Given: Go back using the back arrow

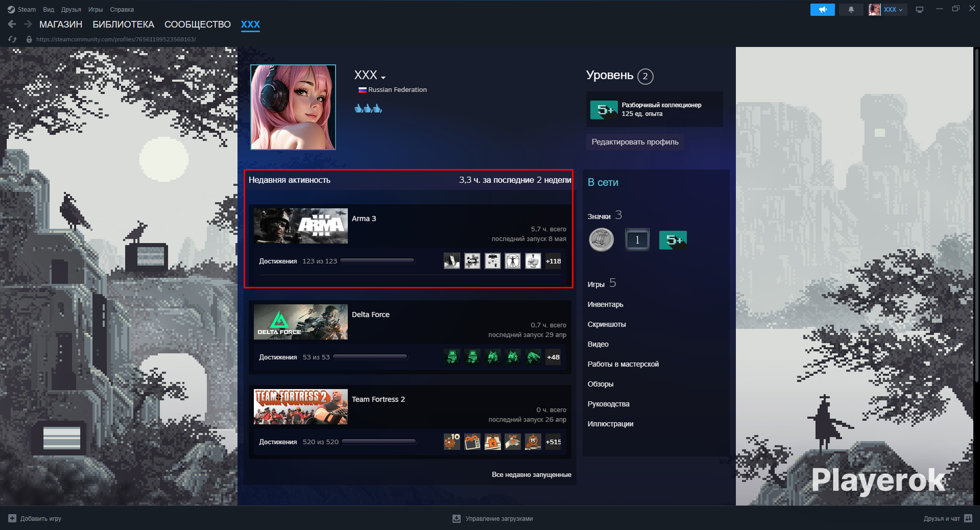Looking at the screenshot, I should click(x=12, y=24).
